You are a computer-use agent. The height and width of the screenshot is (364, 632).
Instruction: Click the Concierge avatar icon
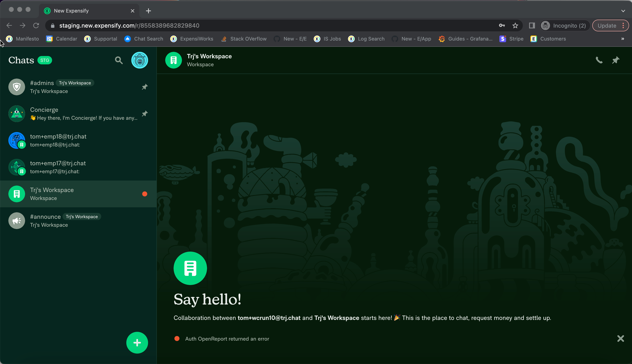[x=17, y=114]
